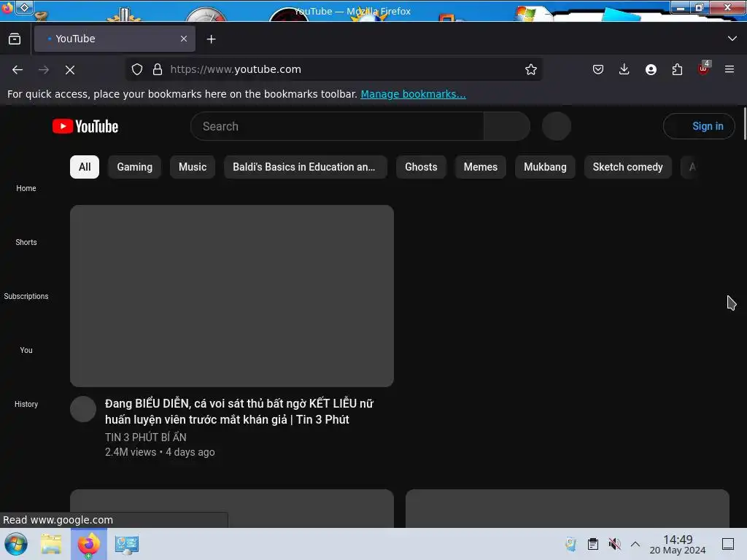
Task: Select the Music filter chip
Action: point(193,167)
